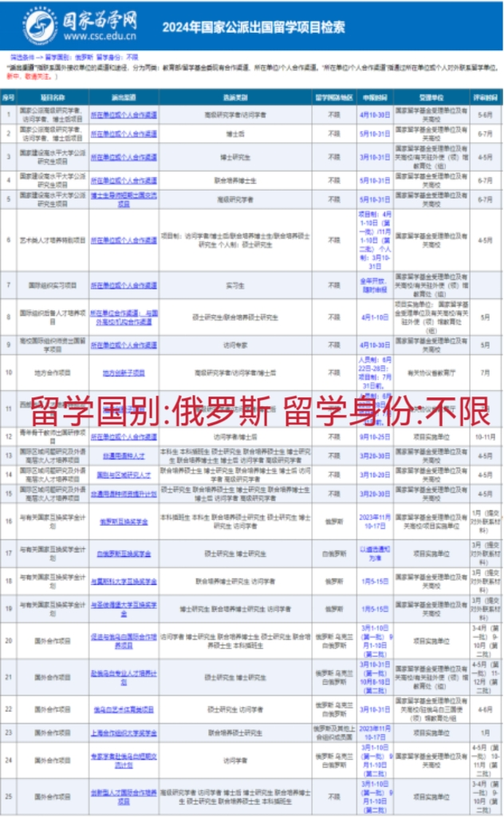Image resolution: width=504 pixels, height=817 pixels.
Task: Open the 俄罗斯互换奖学金 link in row 16
Action: (124, 522)
